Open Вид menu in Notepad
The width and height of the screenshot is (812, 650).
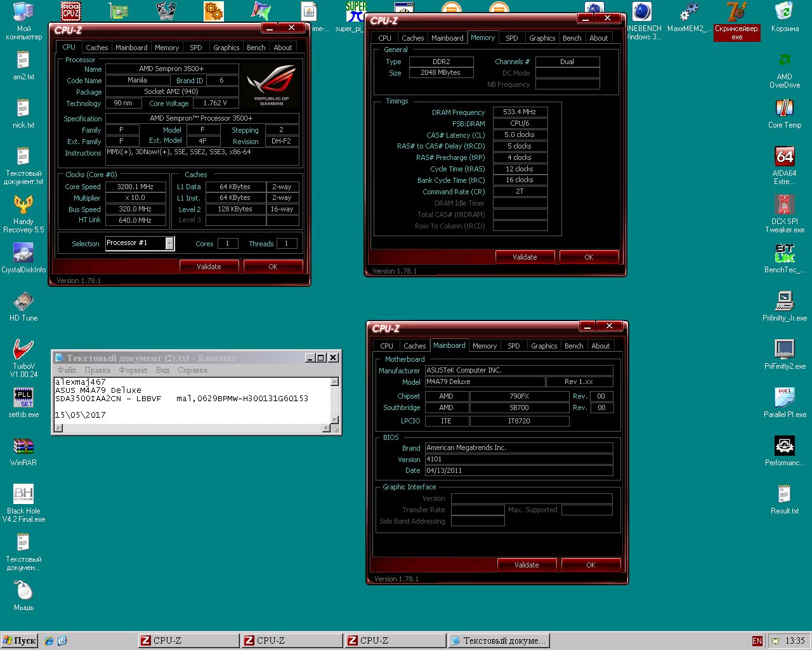162,370
